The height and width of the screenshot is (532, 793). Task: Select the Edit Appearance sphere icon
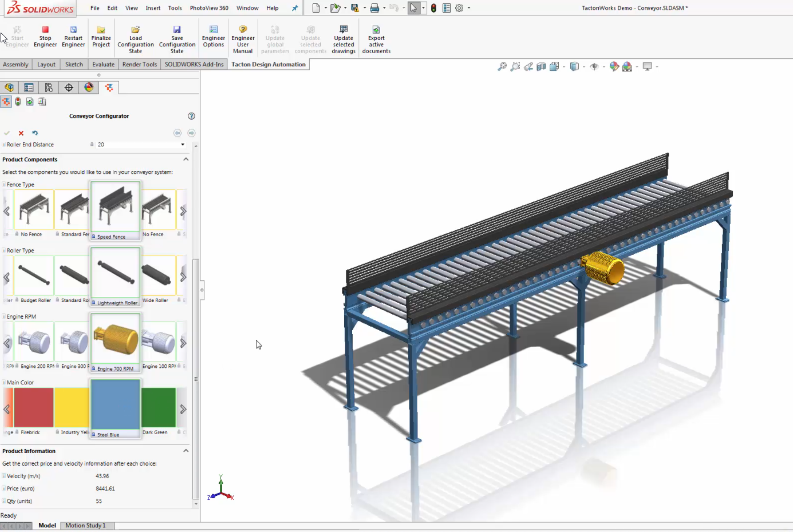(614, 66)
